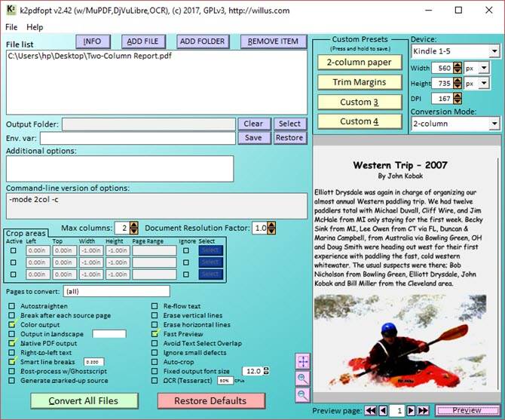Check Generate marked-up source
Screen dimensions: 505x420
[12, 380]
